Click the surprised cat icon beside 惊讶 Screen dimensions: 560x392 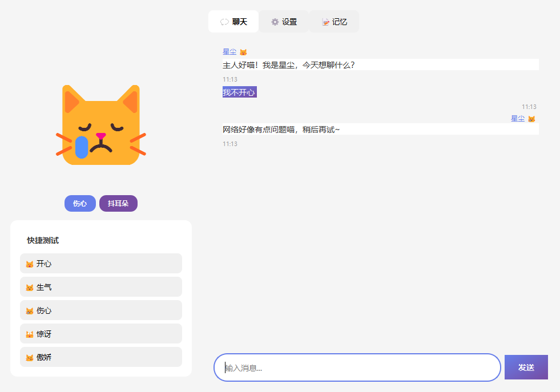(x=30, y=334)
